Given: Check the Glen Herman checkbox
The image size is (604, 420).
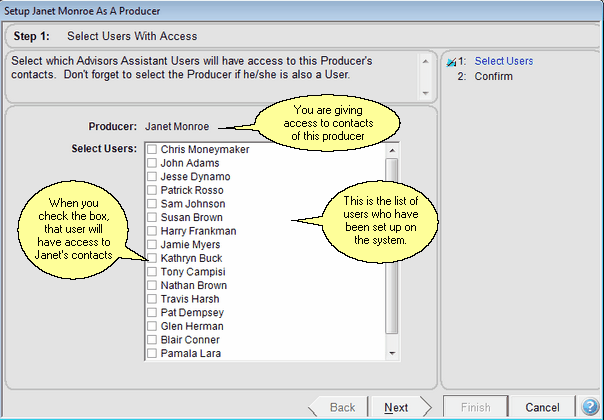Looking at the screenshot, I should 152,326.
